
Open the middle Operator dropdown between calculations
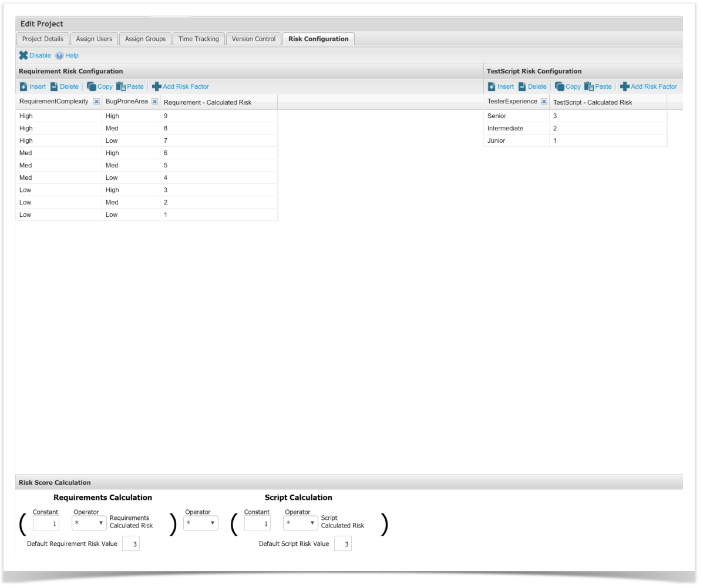coord(200,523)
